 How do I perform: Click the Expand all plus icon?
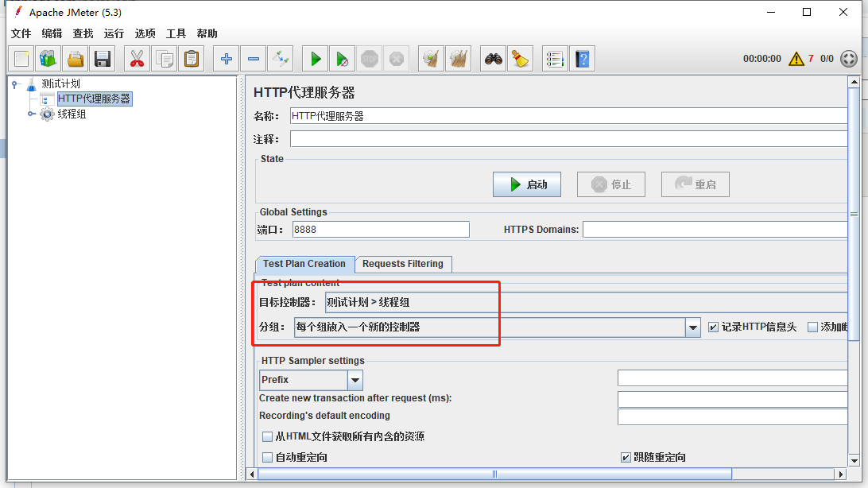tap(227, 59)
